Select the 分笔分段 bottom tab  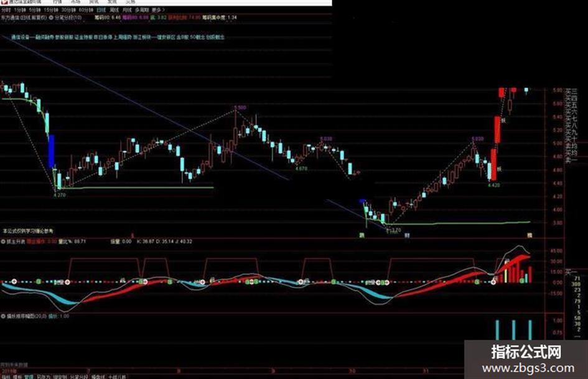point(79,377)
